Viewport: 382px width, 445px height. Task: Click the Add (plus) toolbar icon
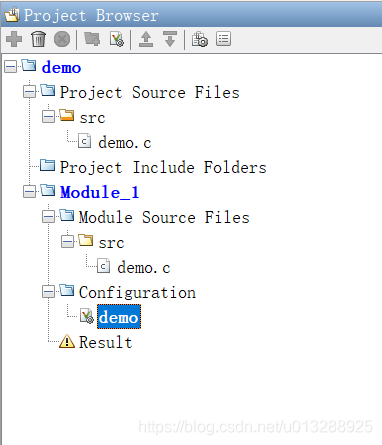pyautogui.click(x=14, y=39)
